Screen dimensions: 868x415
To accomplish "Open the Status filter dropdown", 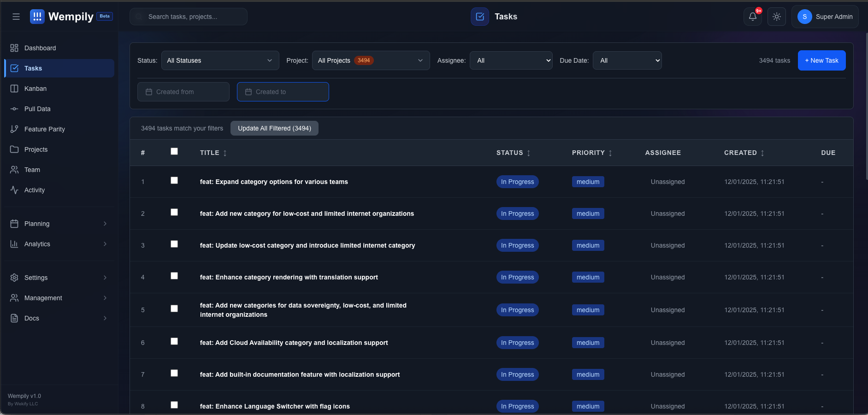I will tap(220, 60).
